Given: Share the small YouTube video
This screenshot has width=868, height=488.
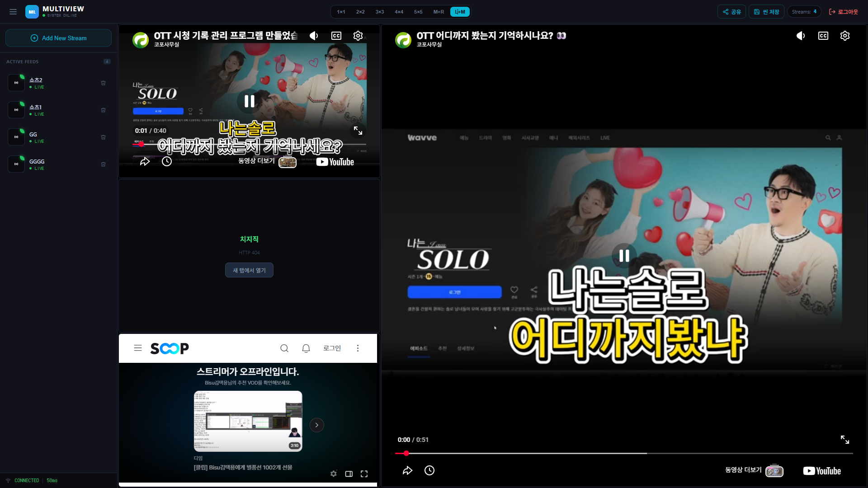Looking at the screenshot, I should (145, 162).
